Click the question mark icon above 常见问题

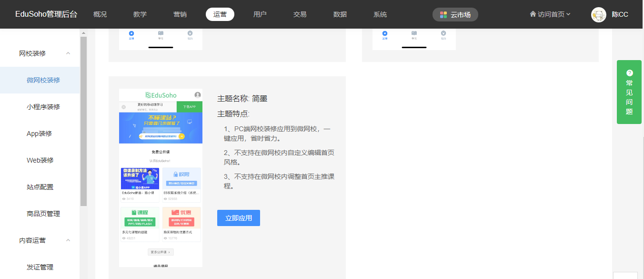(x=629, y=73)
